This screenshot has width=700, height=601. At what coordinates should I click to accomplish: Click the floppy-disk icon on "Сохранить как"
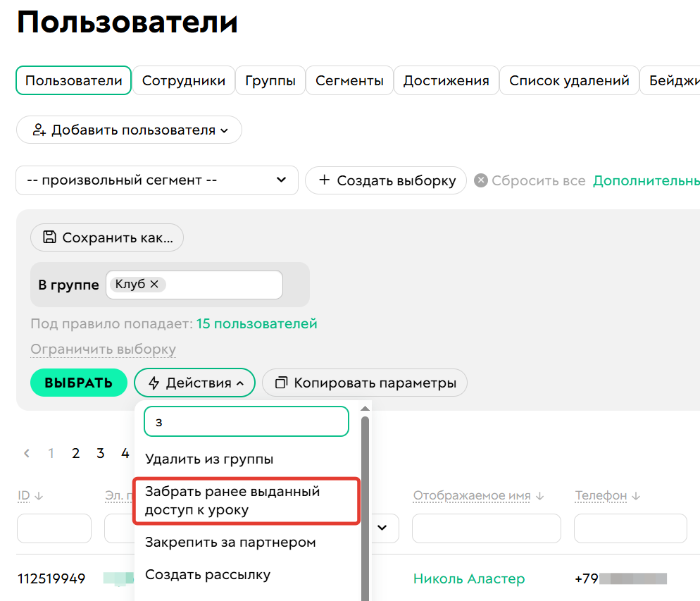click(x=49, y=237)
